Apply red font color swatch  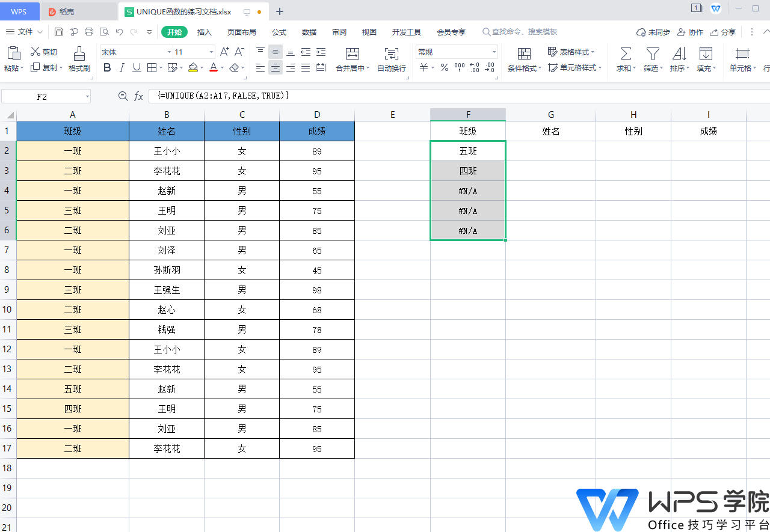point(214,68)
